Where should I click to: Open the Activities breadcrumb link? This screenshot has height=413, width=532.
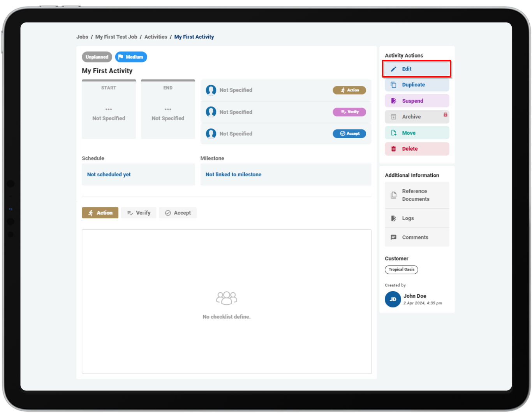155,37
